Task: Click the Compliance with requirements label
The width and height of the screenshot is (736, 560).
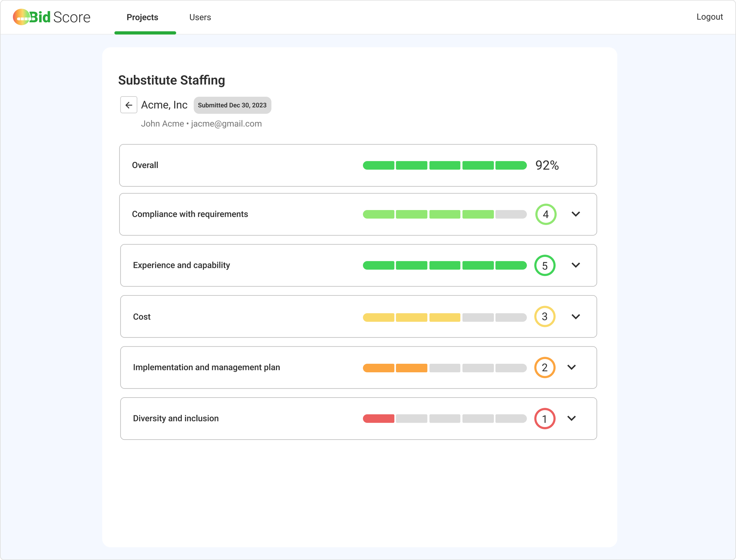Action: tap(190, 214)
